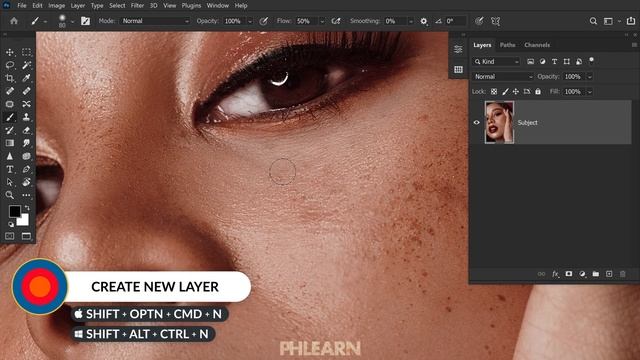Viewport: 640px width, 360px height.
Task: Open the File menu
Action: tap(22, 6)
